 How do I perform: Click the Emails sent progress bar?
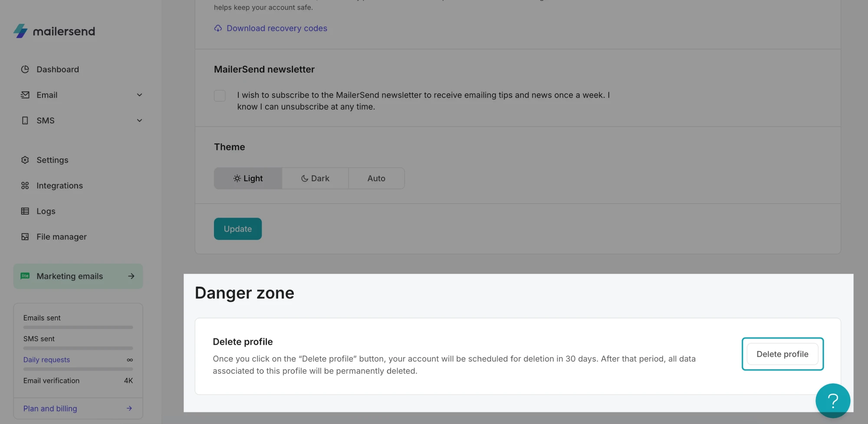pyautogui.click(x=78, y=327)
